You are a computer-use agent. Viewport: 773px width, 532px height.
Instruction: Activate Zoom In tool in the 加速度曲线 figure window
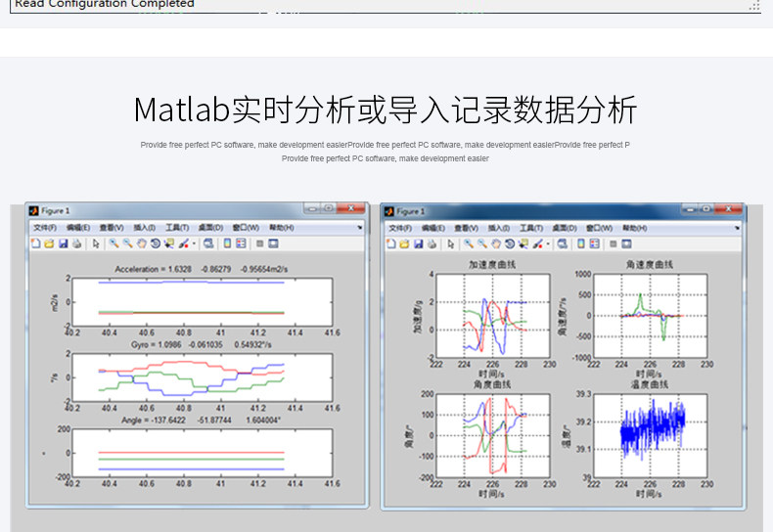pos(469,244)
